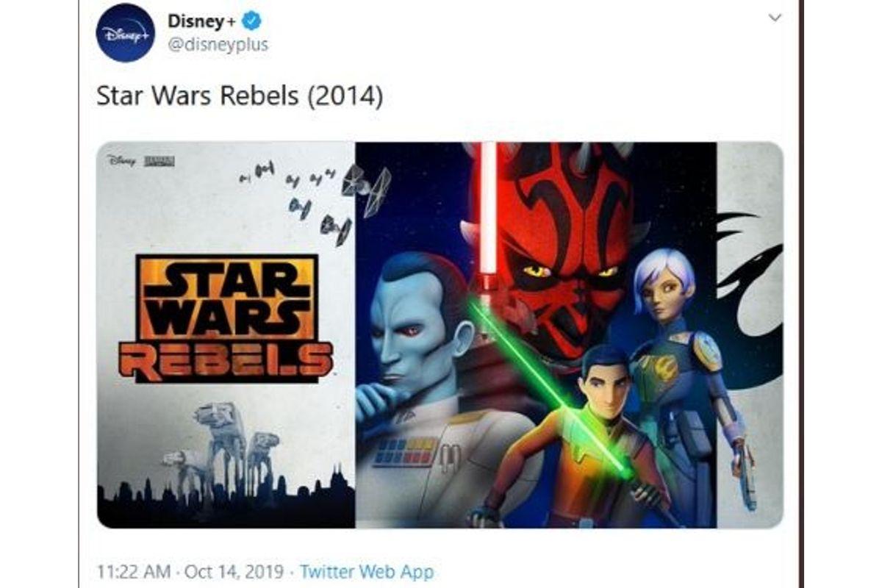Click the Star Wars Rebels logo in the image
Viewport: 882px width, 588px height.
click(x=226, y=319)
